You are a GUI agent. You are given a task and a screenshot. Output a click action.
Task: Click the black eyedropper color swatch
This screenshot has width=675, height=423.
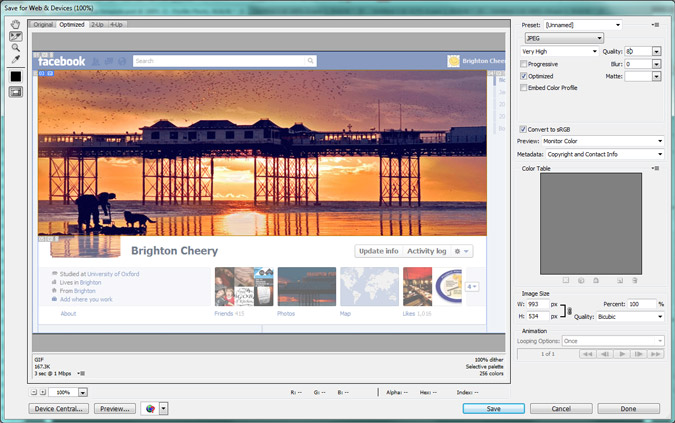pyautogui.click(x=16, y=76)
